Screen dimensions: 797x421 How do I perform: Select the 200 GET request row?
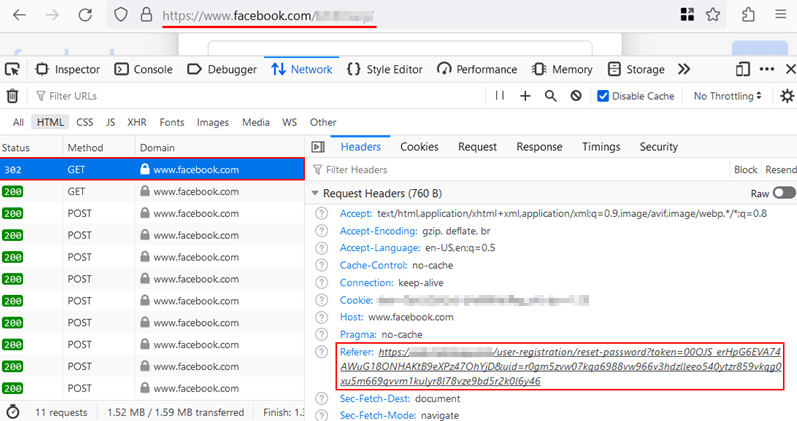pyautogui.click(x=152, y=192)
